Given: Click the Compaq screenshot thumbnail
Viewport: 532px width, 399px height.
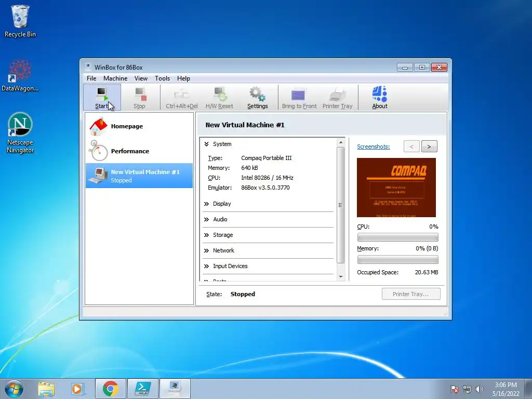Looking at the screenshot, I should point(396,188).
